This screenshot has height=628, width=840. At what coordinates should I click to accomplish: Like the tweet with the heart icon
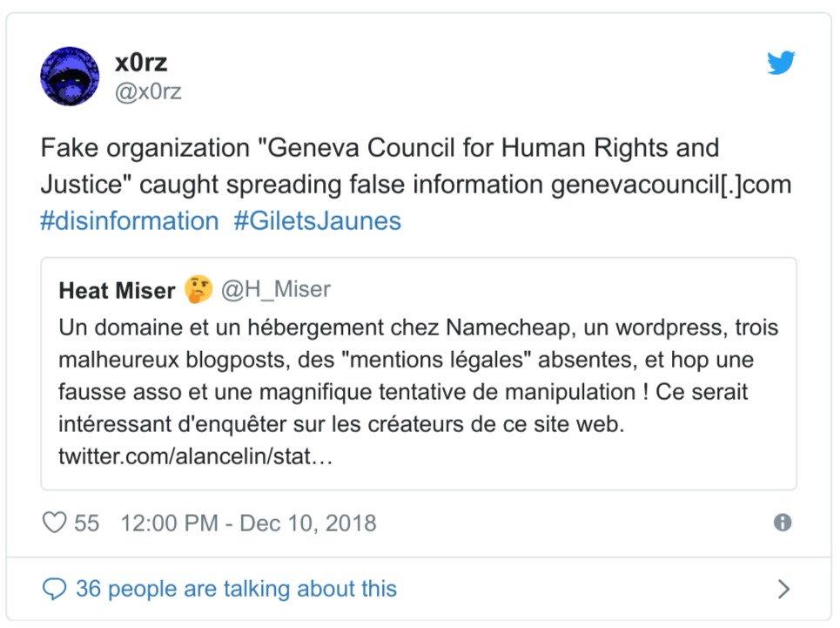(55, 523)
